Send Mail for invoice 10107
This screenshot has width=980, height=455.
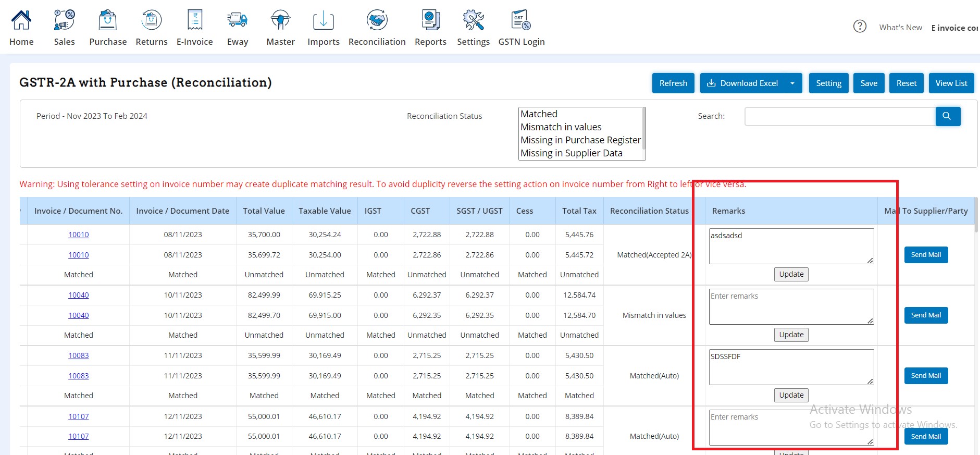926,436
